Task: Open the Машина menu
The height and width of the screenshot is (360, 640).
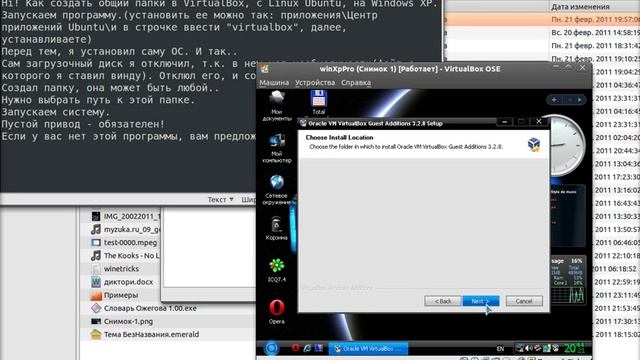Action: click(274, 82)
